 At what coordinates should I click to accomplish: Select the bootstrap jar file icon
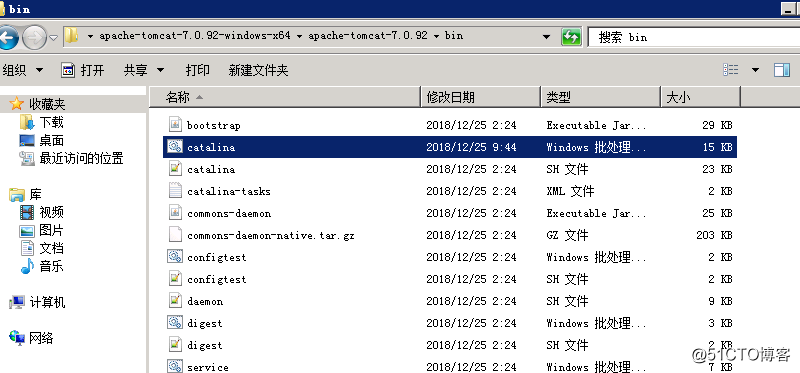[x=175, y=124]
